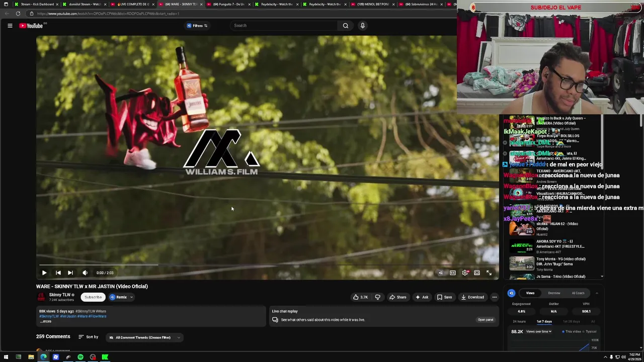Expand the playlist with the bottom chevron
This screenshot has height=362, width=644.
tap(602, 277)
